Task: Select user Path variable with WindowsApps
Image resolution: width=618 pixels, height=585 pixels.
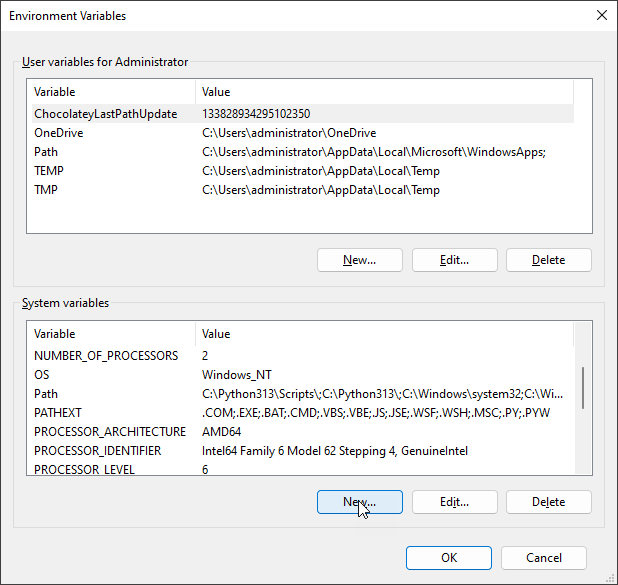Action: tap(47, 152)
